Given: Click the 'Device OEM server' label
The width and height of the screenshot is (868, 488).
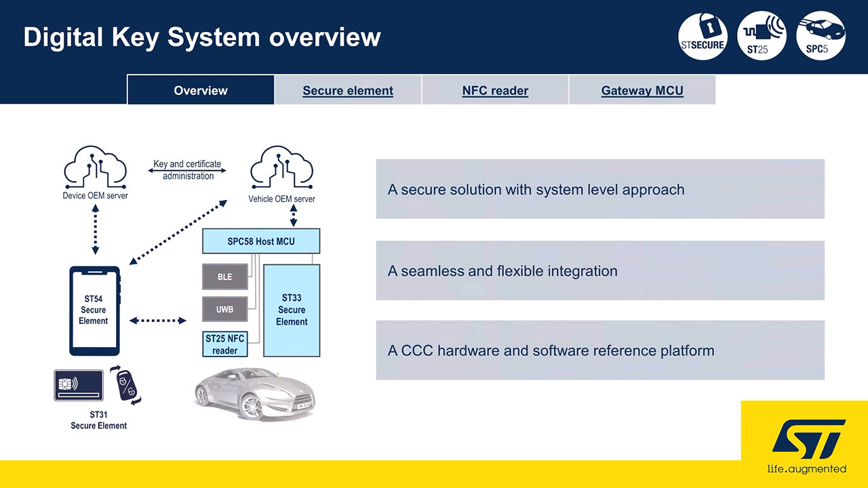Looking at the screenshot, I should [x=95, y=196].
